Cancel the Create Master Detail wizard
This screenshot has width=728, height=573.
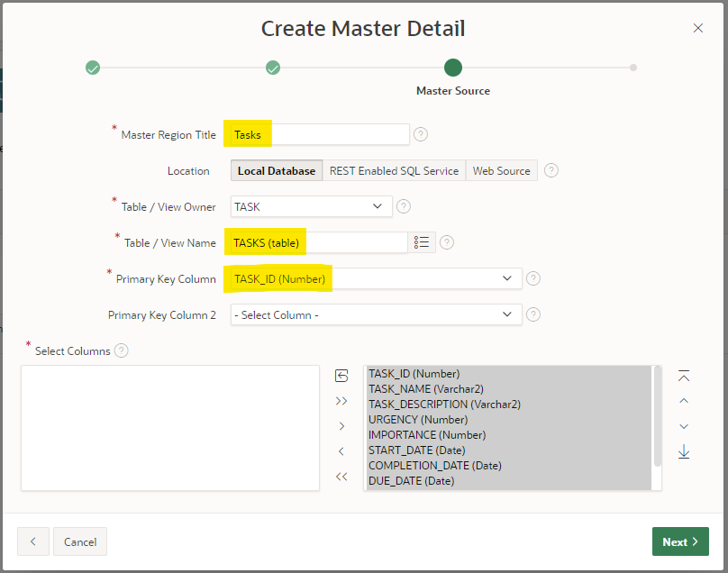[80, 541]
